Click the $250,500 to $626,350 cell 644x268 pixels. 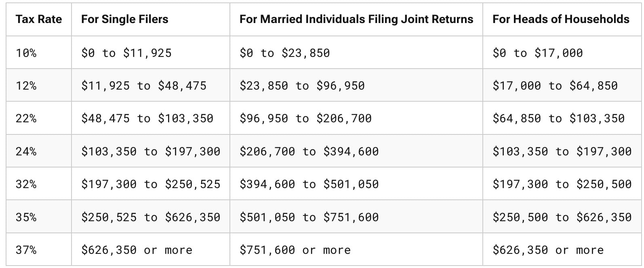click(562, 217)
